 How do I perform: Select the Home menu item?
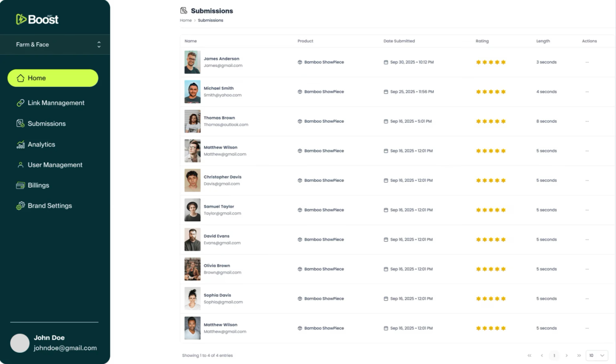53,78
